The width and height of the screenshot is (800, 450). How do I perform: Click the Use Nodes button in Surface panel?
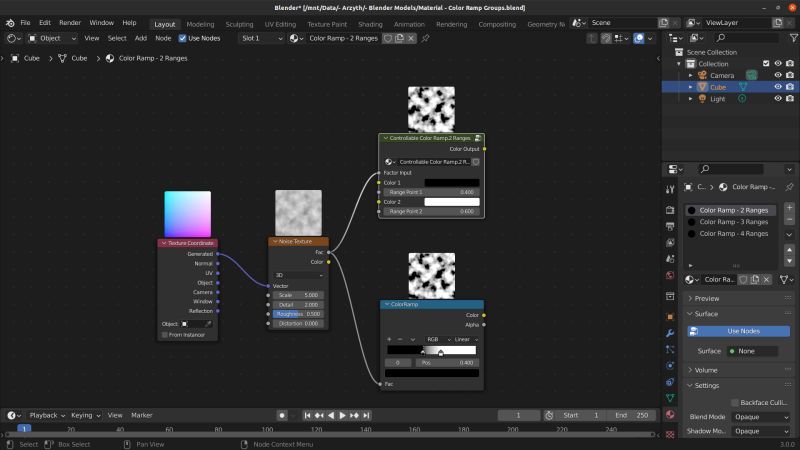tap(738, 331)
